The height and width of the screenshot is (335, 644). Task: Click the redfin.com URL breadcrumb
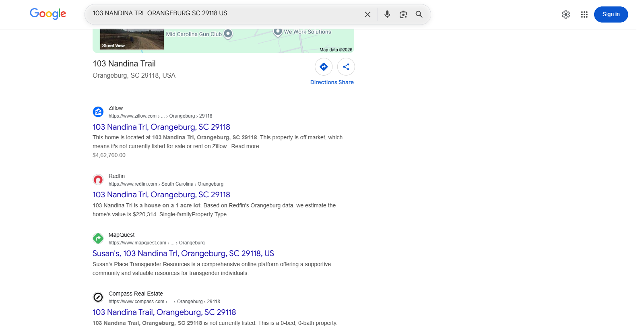(x=166, y=184)
